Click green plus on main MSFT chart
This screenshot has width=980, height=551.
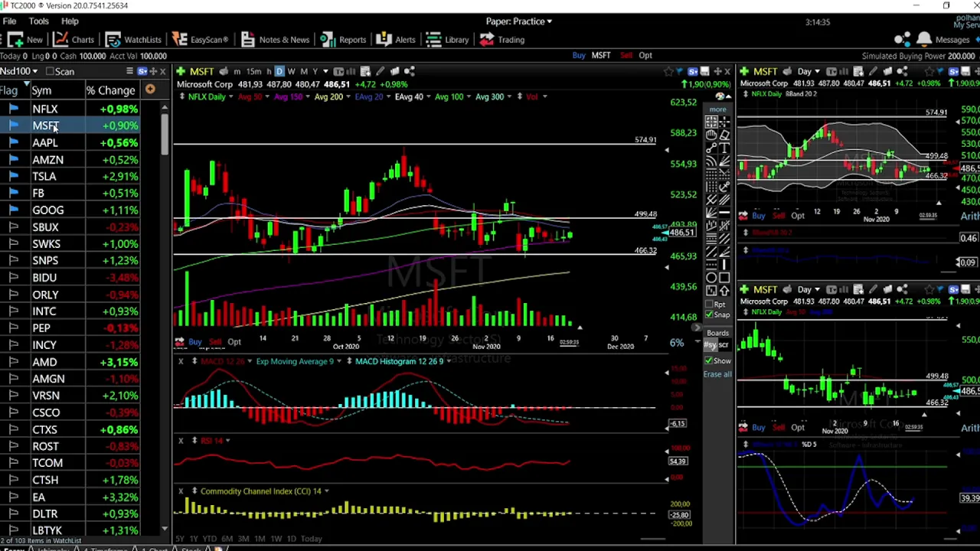[181, 71]
